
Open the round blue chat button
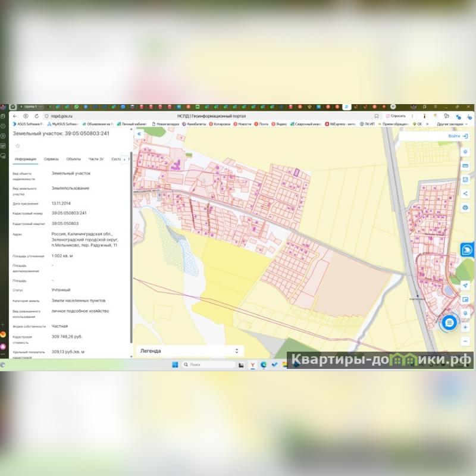(450, 322)
